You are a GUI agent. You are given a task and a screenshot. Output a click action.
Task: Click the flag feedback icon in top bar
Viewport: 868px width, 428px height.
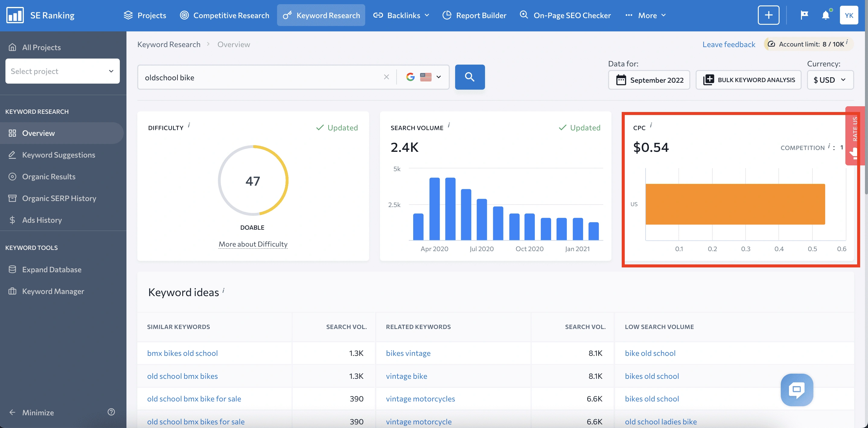804,15
